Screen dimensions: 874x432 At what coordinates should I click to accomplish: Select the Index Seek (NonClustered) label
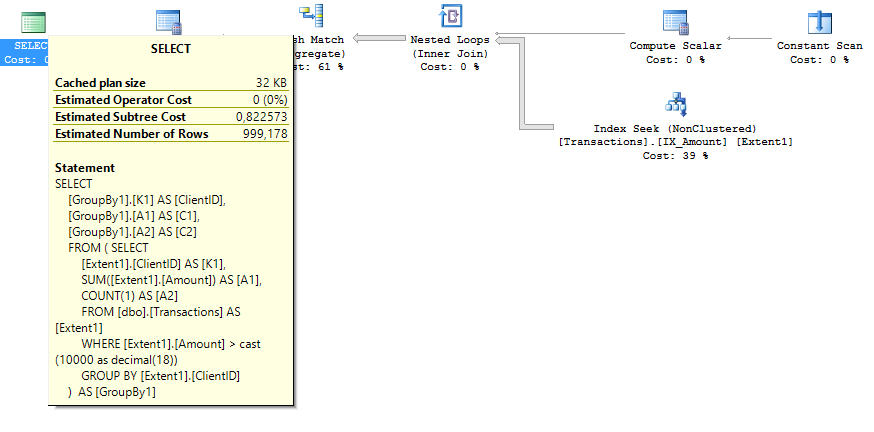pos(675,129)
